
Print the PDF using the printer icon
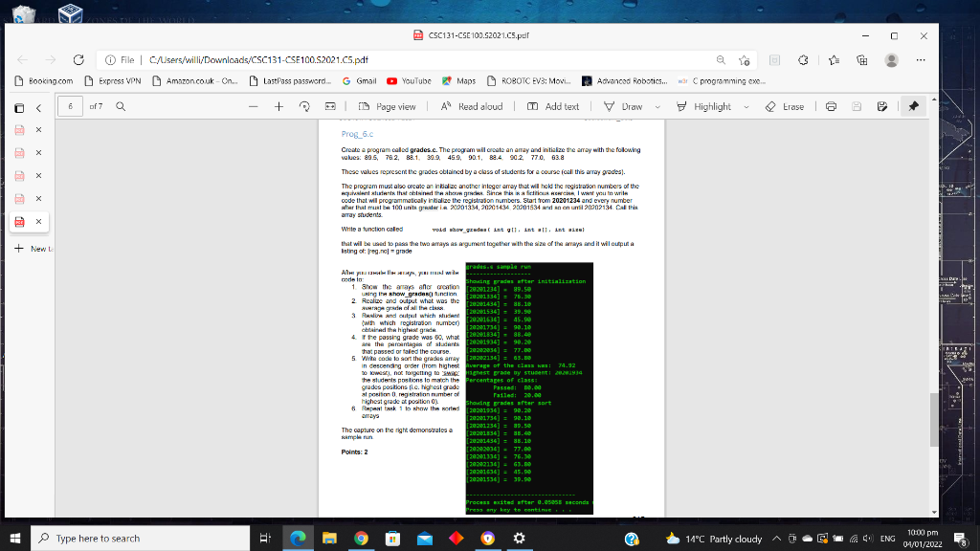click(x=833, y=107)
